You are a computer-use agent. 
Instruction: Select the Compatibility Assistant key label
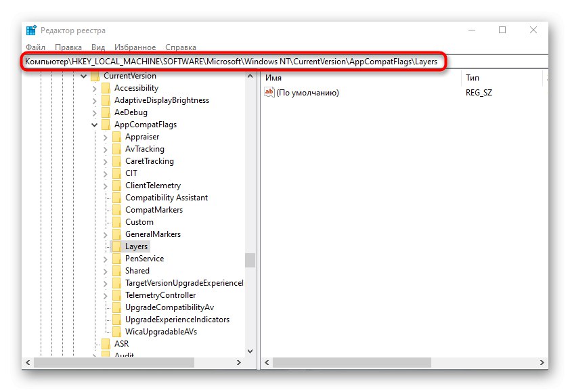(x=167, y=198)
